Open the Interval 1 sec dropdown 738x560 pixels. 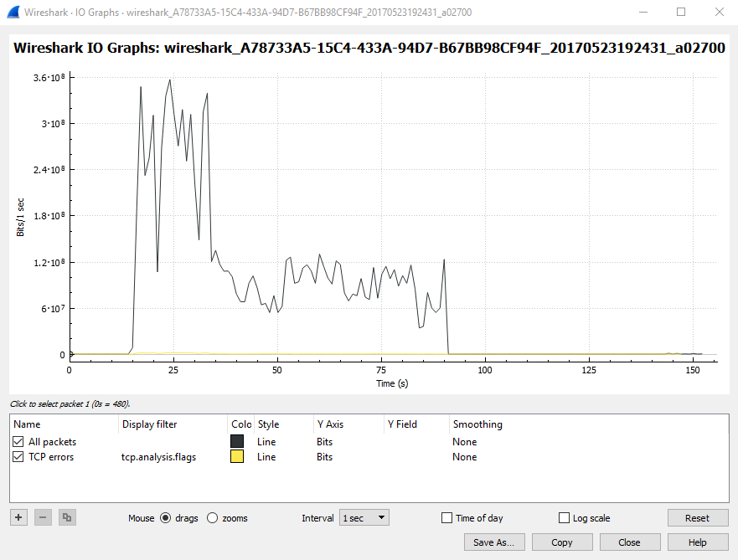click(x=364, y=517)
